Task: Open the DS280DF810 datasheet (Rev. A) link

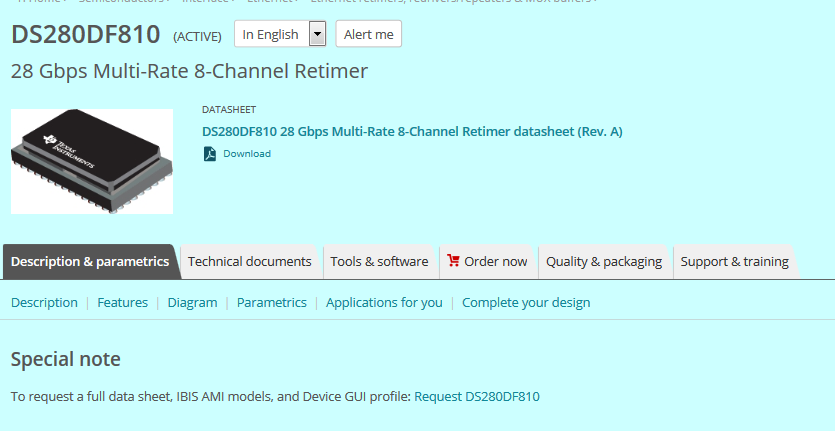Action: [x=412, y=131]
